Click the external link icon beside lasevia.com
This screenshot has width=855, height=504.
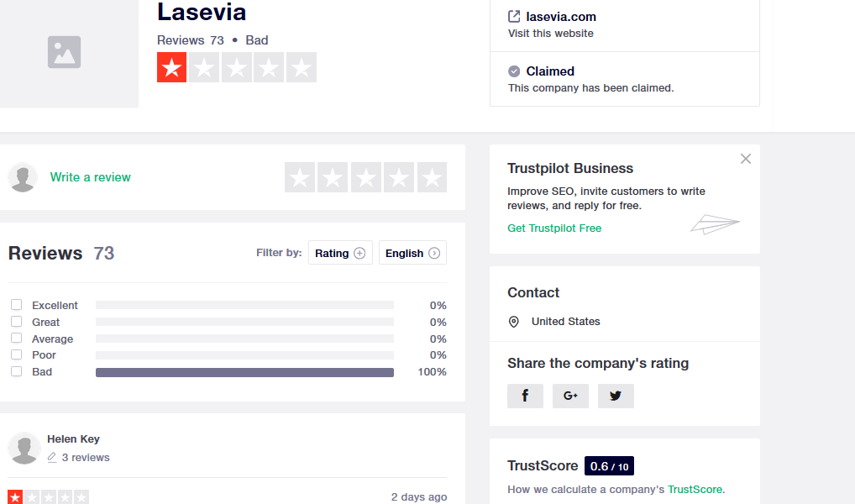pos(514,16)
